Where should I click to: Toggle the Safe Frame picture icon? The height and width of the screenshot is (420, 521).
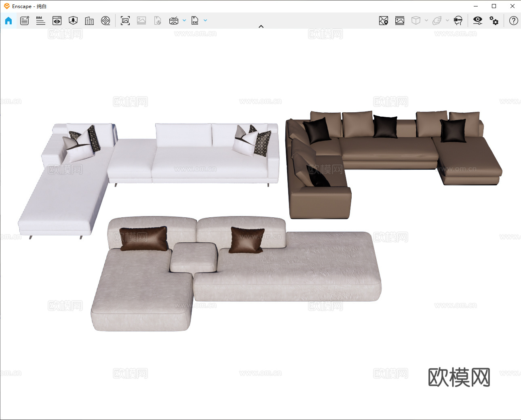point(400,21)
